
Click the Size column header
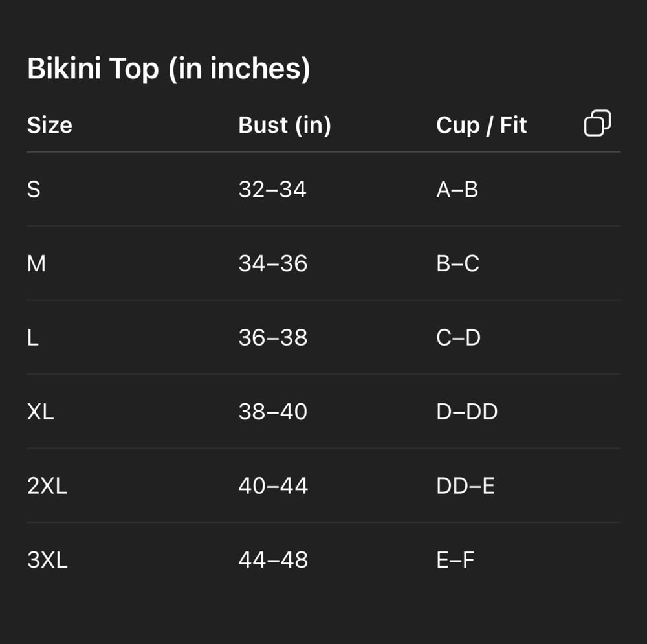(49, 125)
